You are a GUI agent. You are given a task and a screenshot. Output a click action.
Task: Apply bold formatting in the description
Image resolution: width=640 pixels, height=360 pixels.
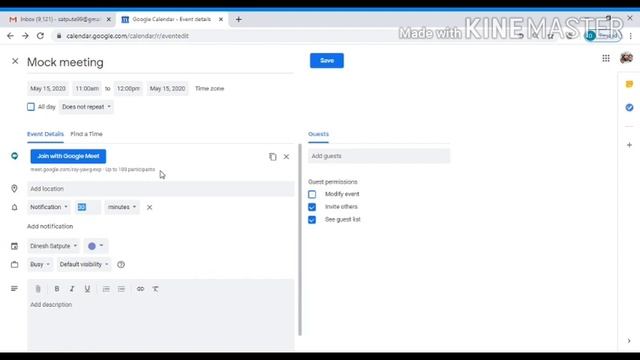pos(57,289)
